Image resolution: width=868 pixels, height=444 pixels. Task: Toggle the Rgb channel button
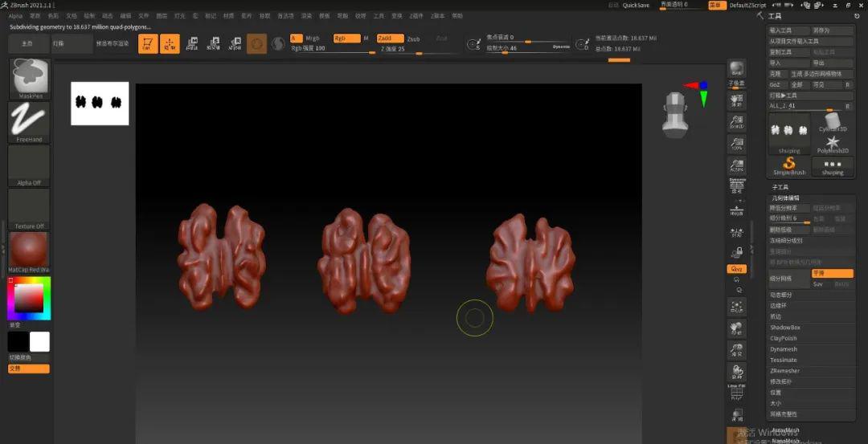click(x=346, y=39)
